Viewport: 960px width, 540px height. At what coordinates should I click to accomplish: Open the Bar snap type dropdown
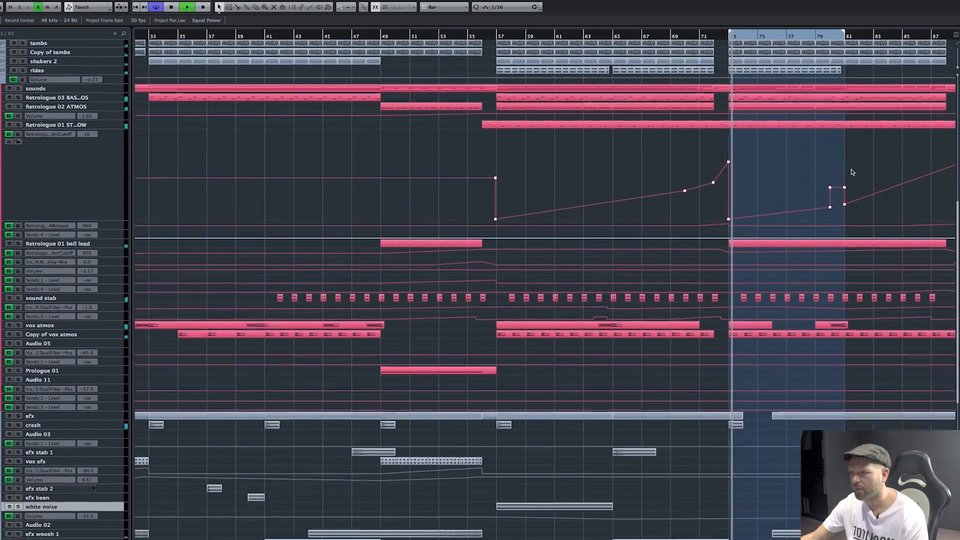click(444, 7)
